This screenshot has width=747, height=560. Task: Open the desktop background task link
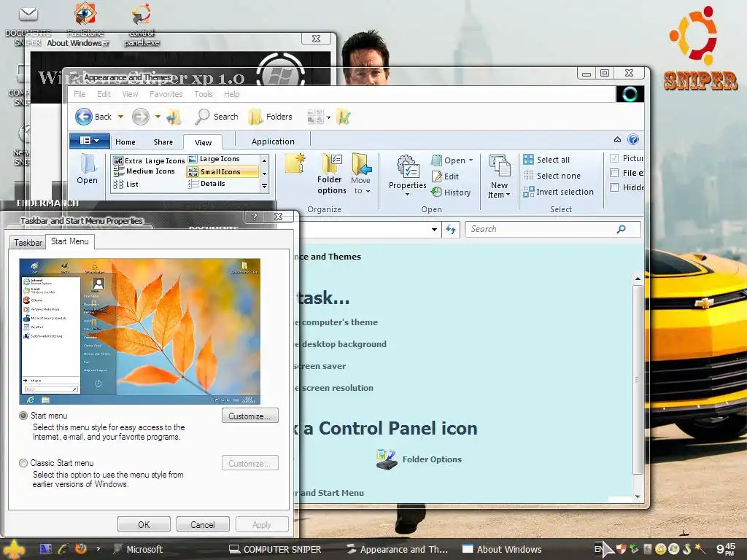click(x=340, y=344)
